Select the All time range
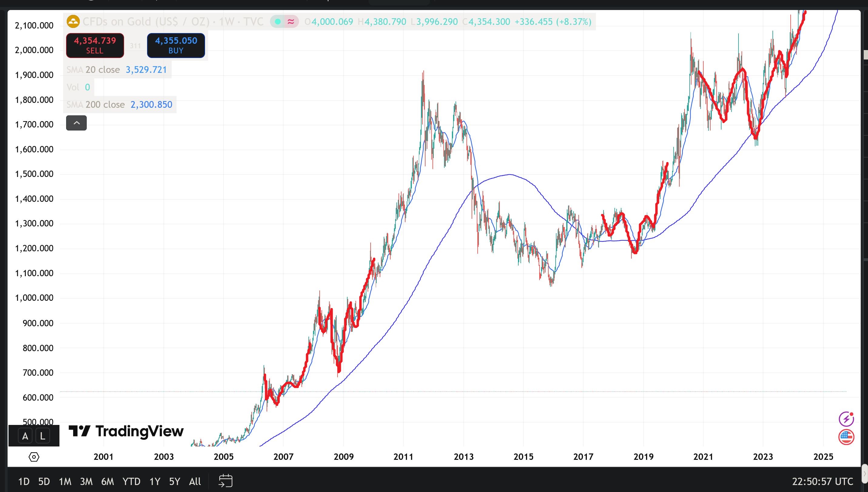 click(195, 481)
